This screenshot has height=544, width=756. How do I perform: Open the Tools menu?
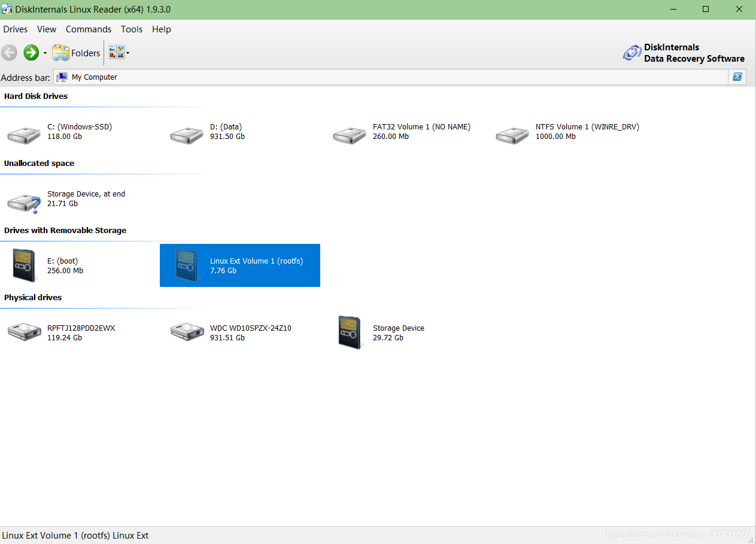132,29
